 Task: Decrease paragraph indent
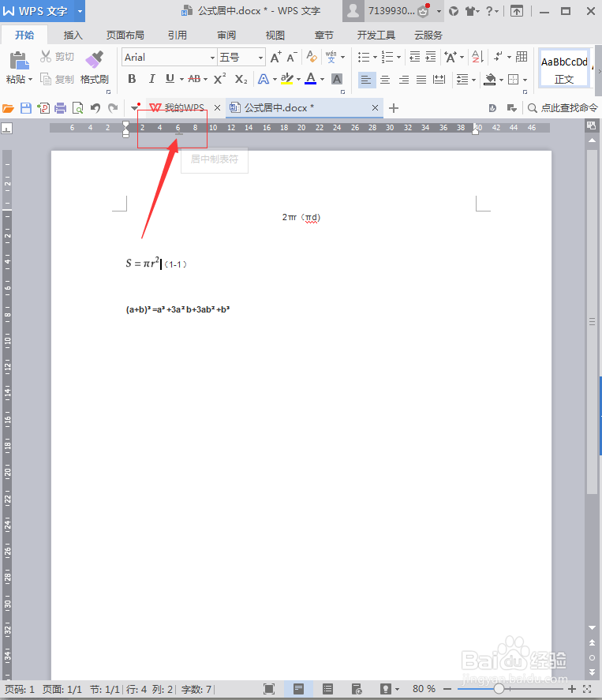414,57
